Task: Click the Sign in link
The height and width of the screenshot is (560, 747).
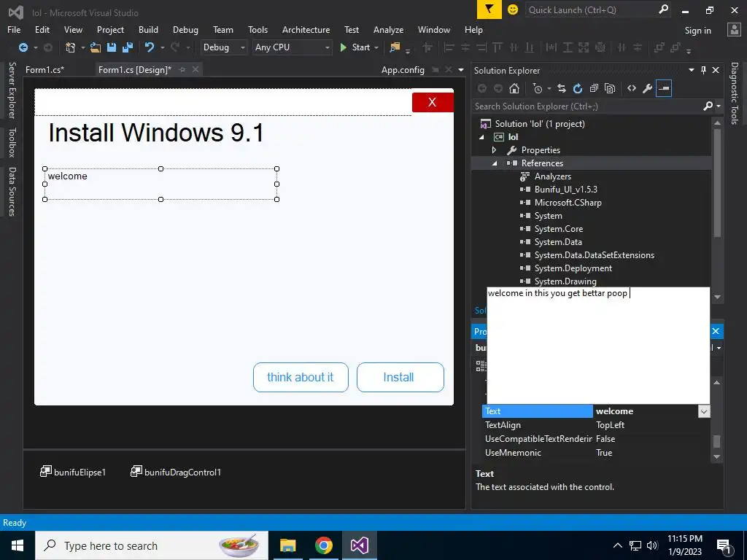Action: 698,30
